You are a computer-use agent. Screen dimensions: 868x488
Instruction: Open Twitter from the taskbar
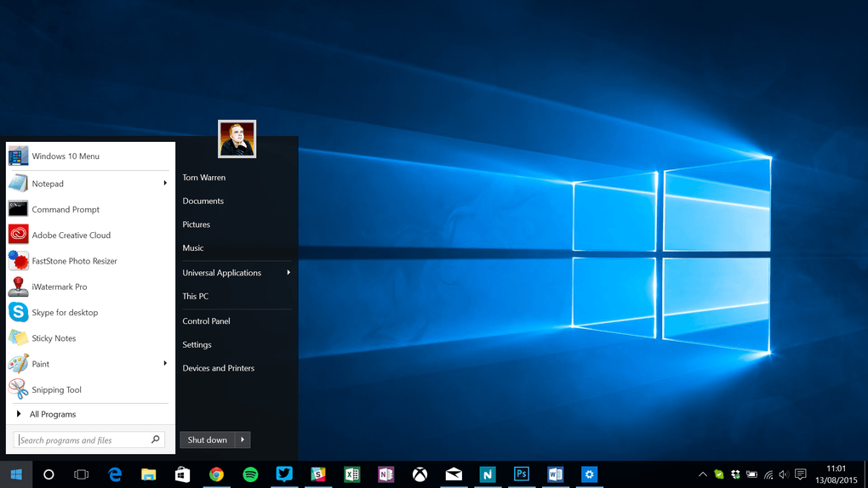[284, 474]
